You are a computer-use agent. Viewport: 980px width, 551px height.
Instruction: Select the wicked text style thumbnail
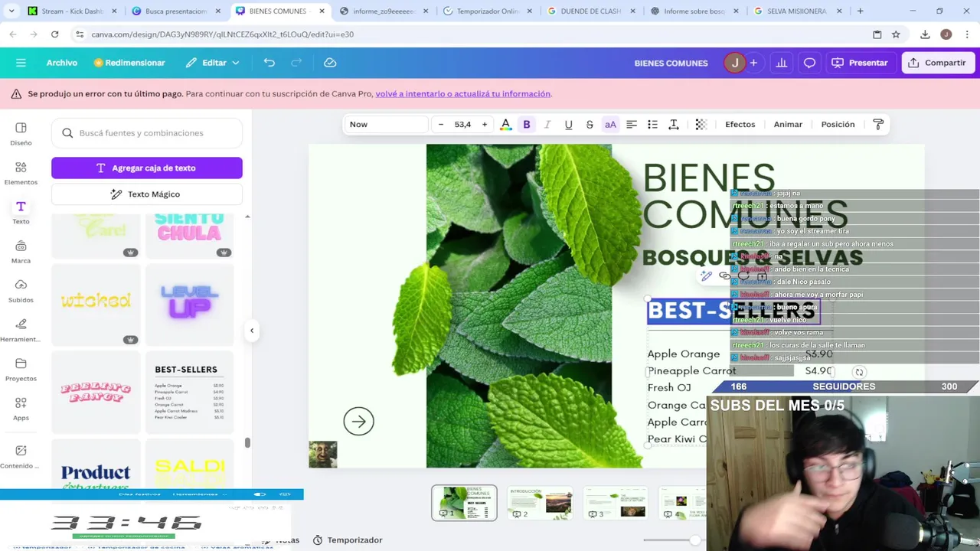click(x=96, y=305)
